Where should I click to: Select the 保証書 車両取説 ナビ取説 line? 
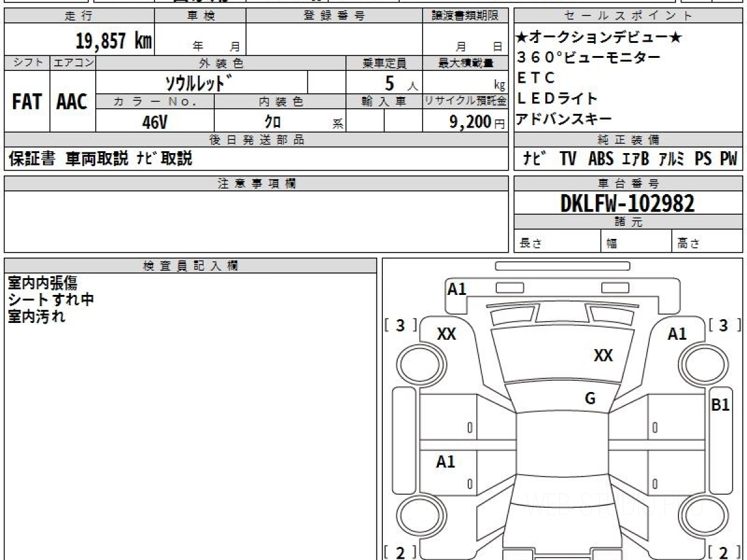101,159
